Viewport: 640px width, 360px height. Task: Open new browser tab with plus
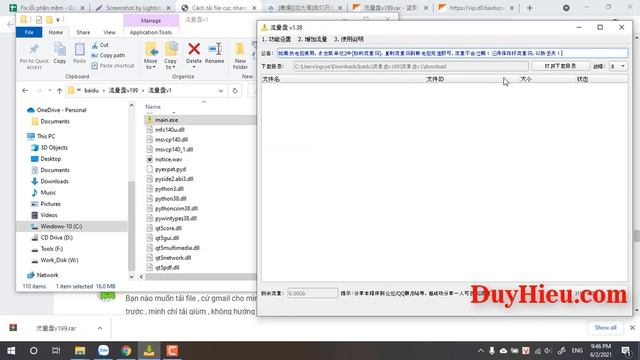click(x=529, y=8)
